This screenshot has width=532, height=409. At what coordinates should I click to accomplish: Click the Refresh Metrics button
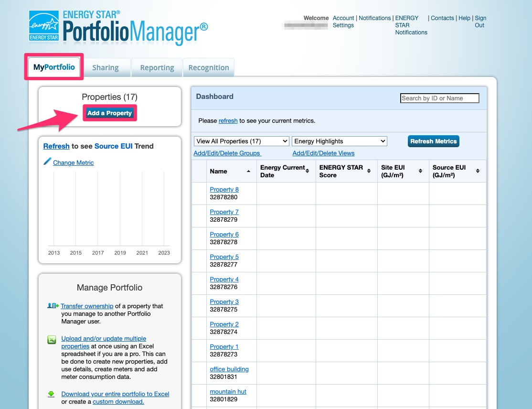[433, 141]
